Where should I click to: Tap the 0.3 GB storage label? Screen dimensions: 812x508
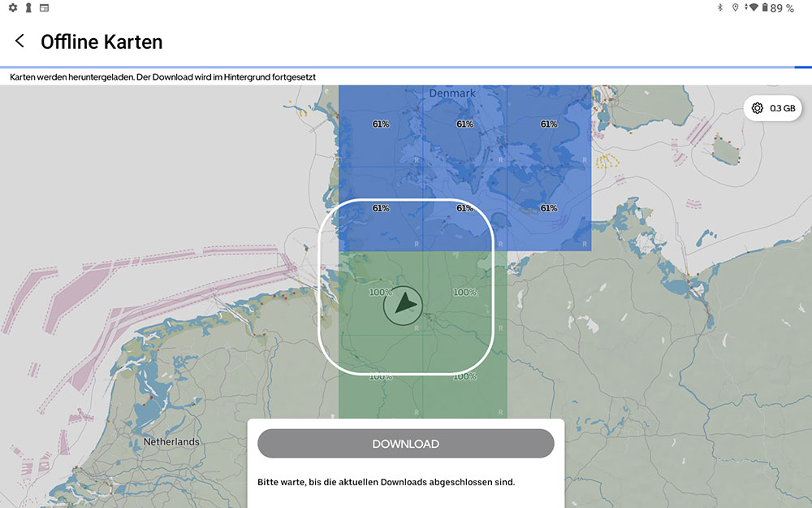(783, 108)
